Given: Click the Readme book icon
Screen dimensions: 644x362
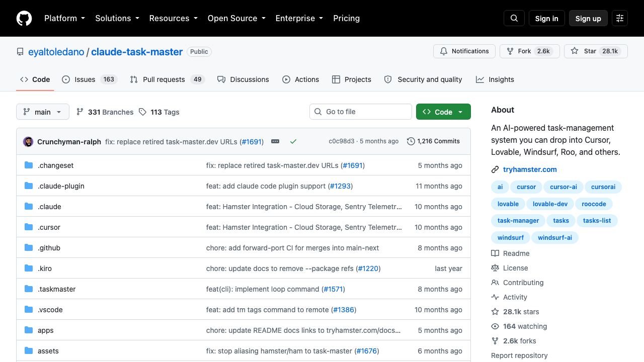Looking at the screenshot, I should (495, 253).
